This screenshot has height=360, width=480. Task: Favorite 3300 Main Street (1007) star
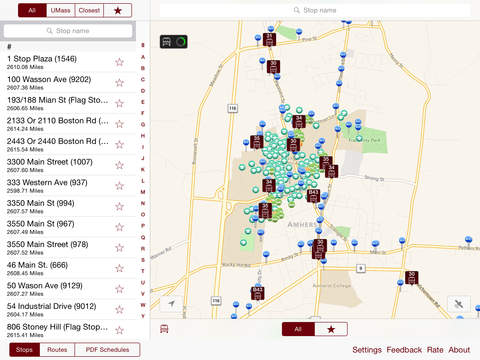119,165
